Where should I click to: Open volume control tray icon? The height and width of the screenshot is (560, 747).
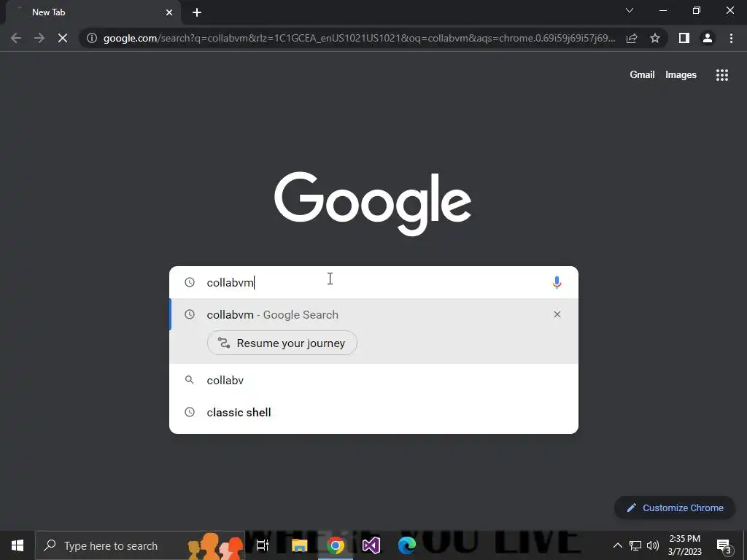[653, 545]
